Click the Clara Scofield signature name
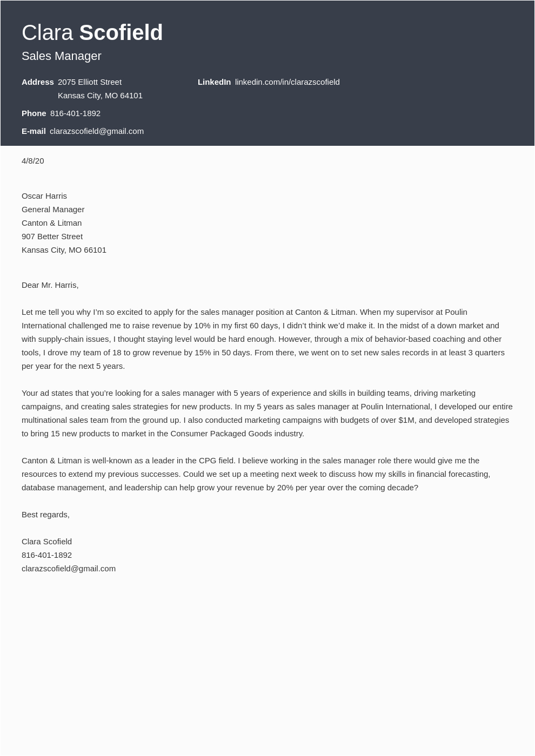535x756 pixels. pyautogui.click(x=46, y=542)
